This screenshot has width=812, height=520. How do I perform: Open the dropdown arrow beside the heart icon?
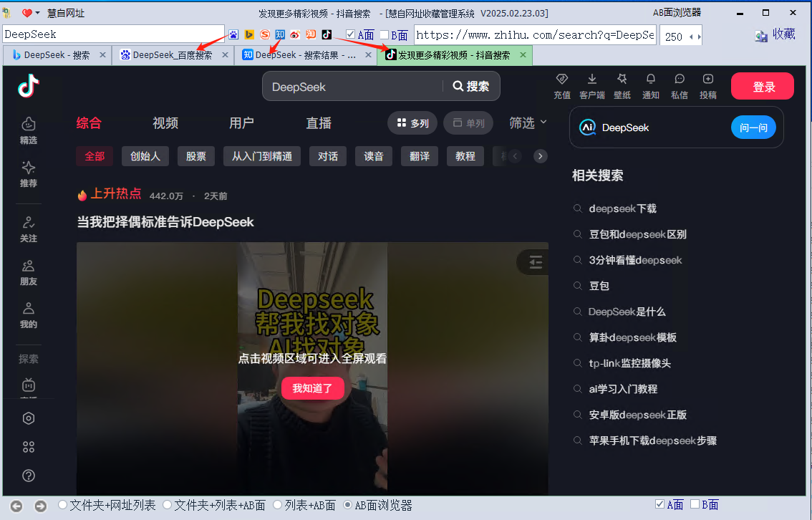click(37, 13)
